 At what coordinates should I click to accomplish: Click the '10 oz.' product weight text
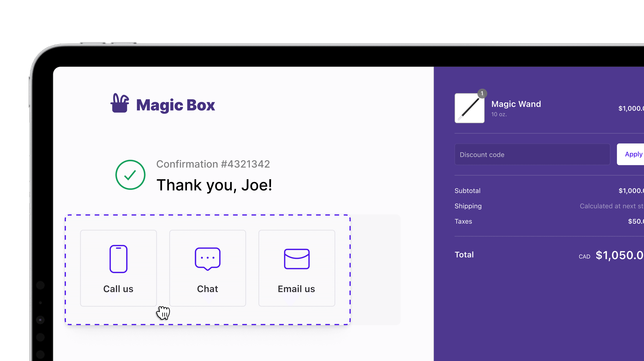499,114
